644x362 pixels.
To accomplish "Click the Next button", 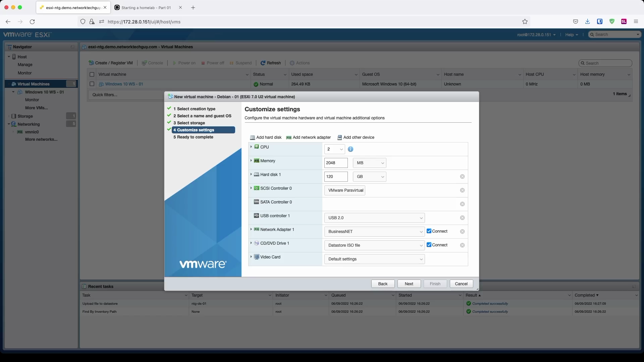I will coord(409,284).
